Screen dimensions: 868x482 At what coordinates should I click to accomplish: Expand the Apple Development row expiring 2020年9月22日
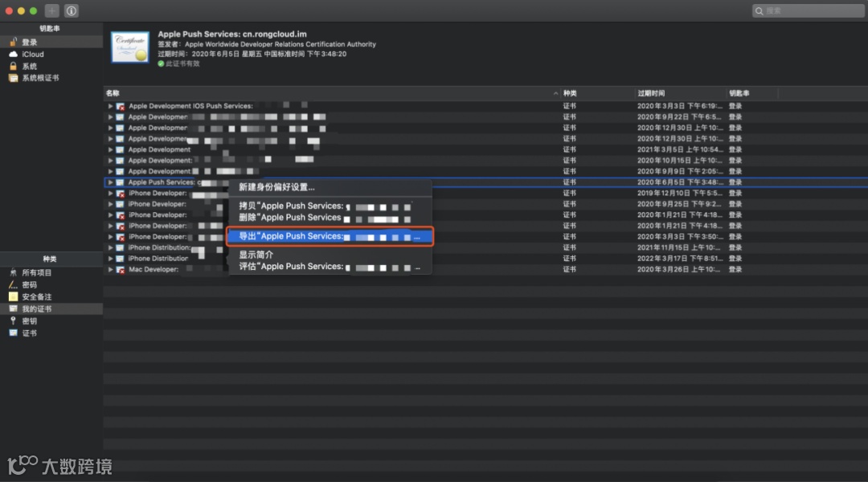(110, 116)
